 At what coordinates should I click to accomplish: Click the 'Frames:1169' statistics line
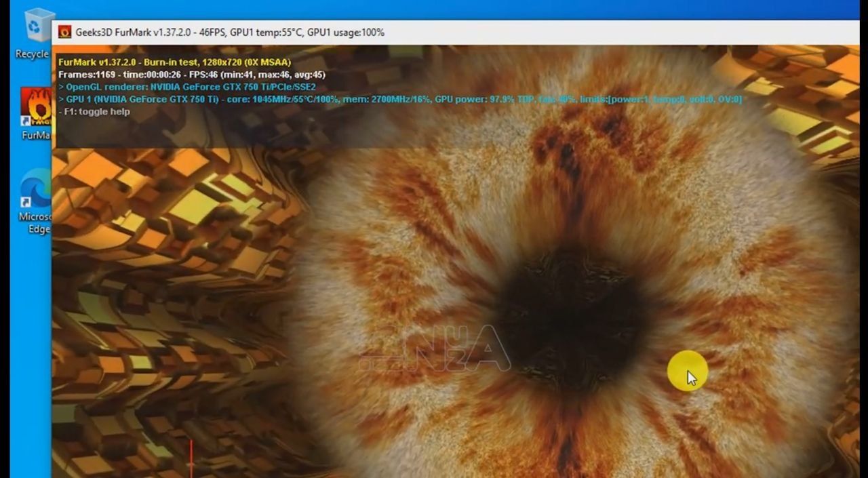192,75
